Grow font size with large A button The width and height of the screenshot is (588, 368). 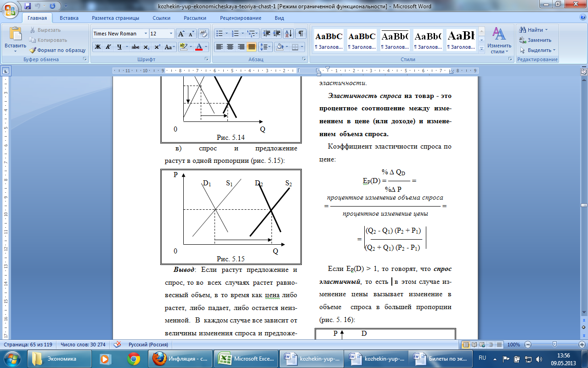pyautogui.click(x=181, y=34)
